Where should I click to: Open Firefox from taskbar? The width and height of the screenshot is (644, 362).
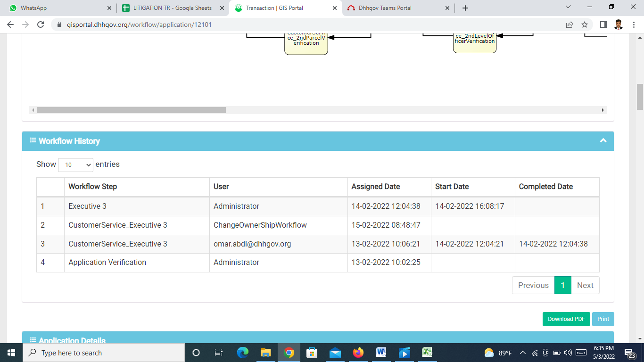coord(358,353)
